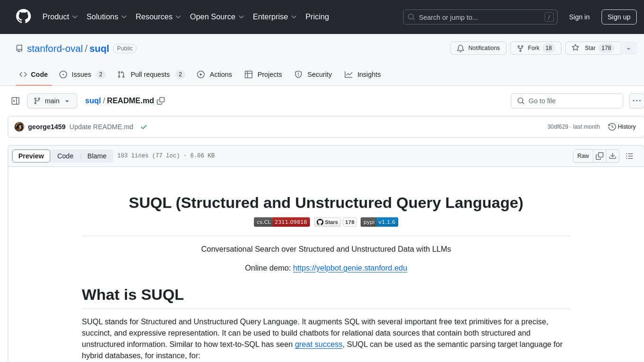
Task: Click the Sign up button
Action: pyautogui.click(x=619, y=17)
